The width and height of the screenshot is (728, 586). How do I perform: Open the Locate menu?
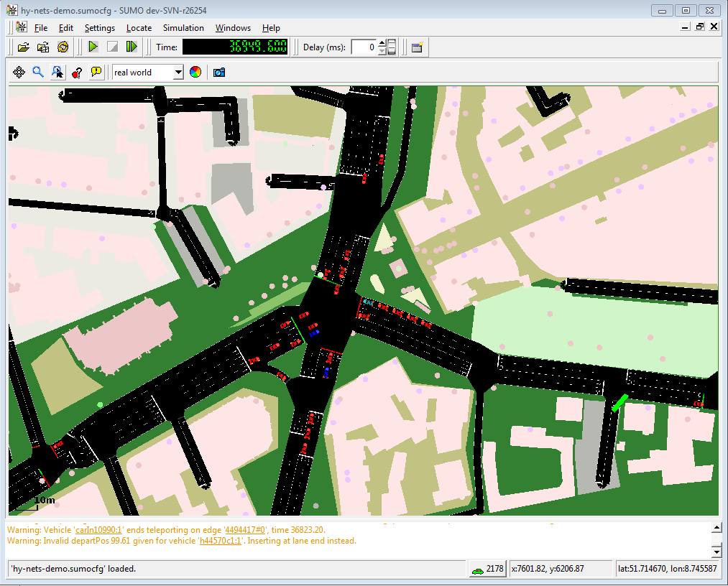coord(139,28)
